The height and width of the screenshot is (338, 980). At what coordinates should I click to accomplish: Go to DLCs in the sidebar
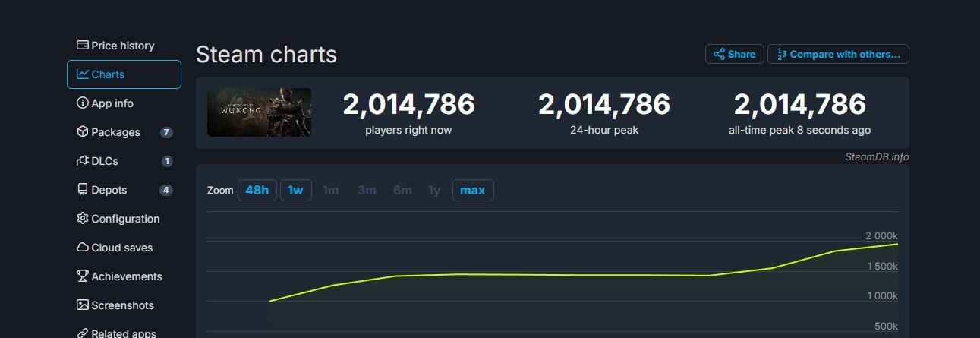click(124, 161)
